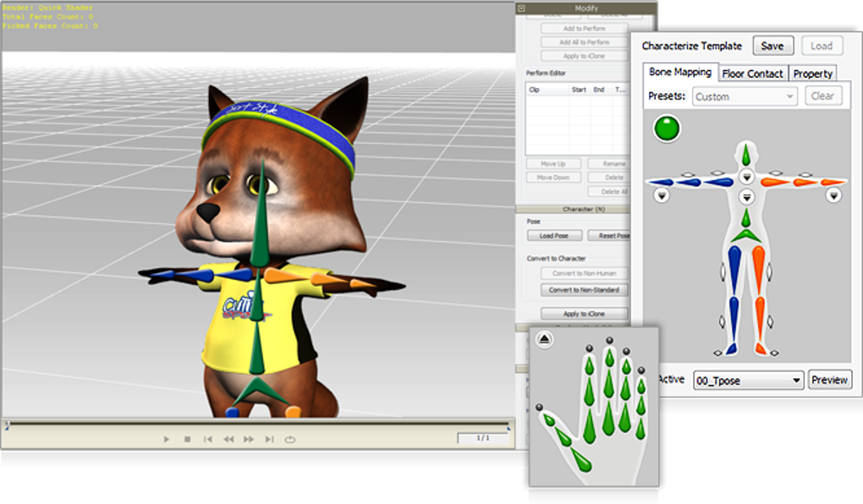Viewport: 863px width, 504px height.
Task: Switch to the Floor Contact tab
Action: click(752, 74)
